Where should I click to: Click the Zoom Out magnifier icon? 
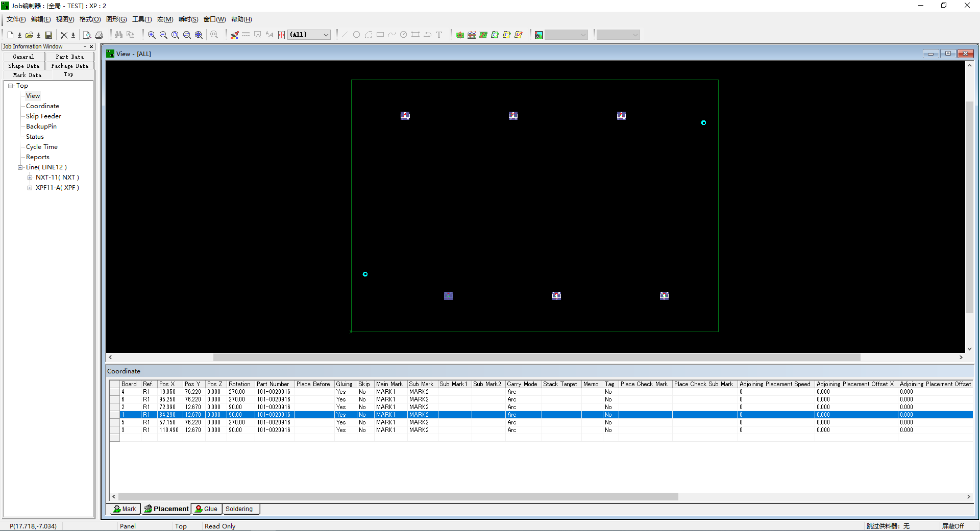pyautogui.click(x=163, y=35)
